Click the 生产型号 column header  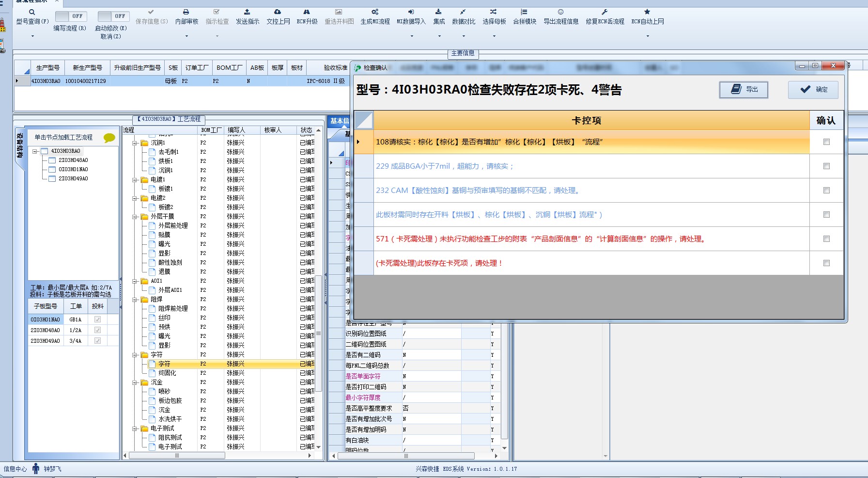tap(47, 68)
